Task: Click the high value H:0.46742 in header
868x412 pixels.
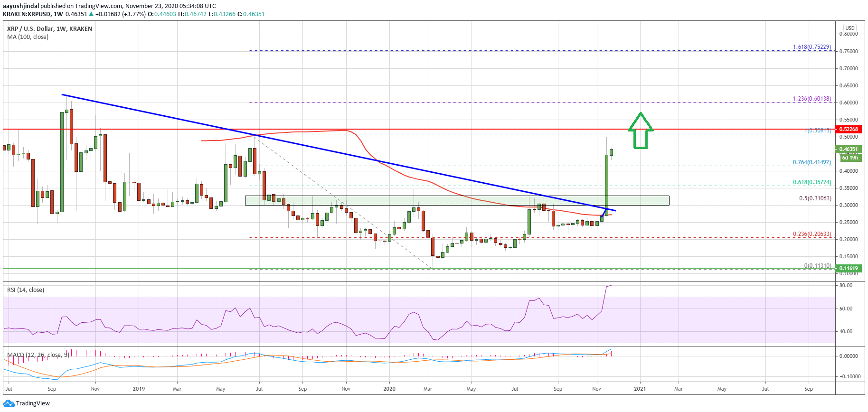Action: click(192, 14)
